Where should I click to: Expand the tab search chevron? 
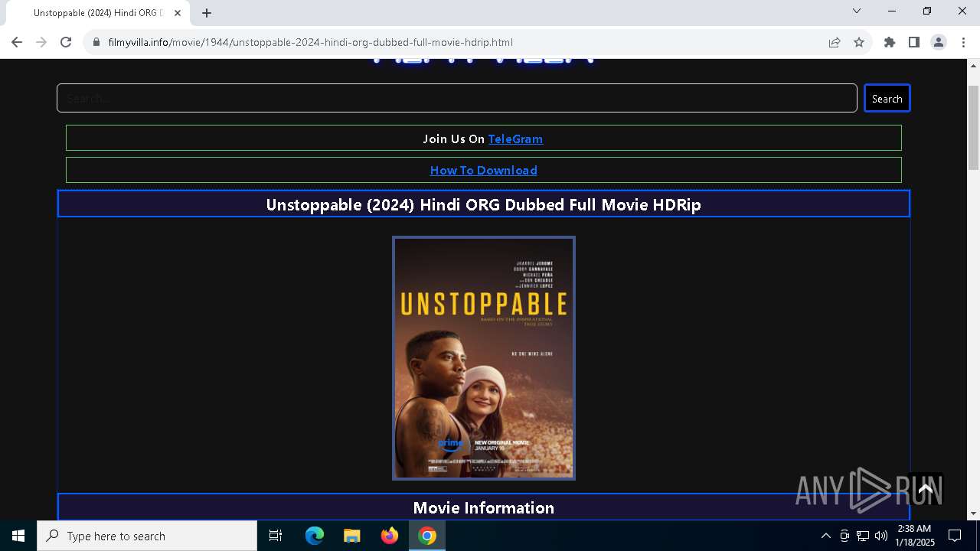coord(857,11)
